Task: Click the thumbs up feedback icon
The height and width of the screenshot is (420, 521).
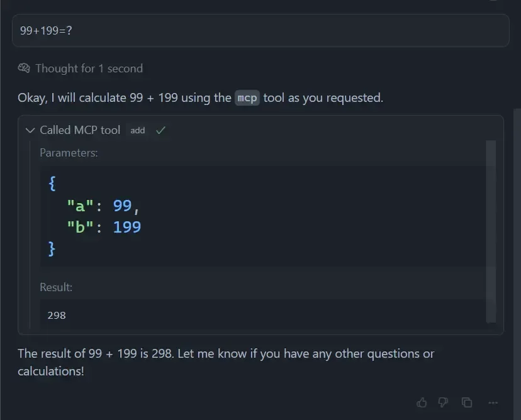Action: [422, 402]
